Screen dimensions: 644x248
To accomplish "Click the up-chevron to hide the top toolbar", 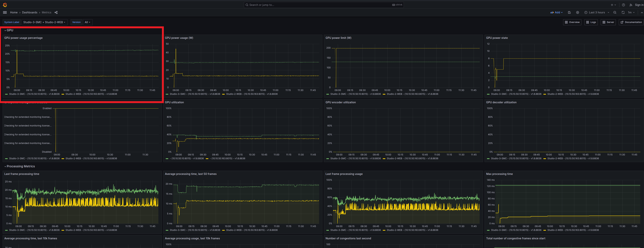I will [642, 12].
